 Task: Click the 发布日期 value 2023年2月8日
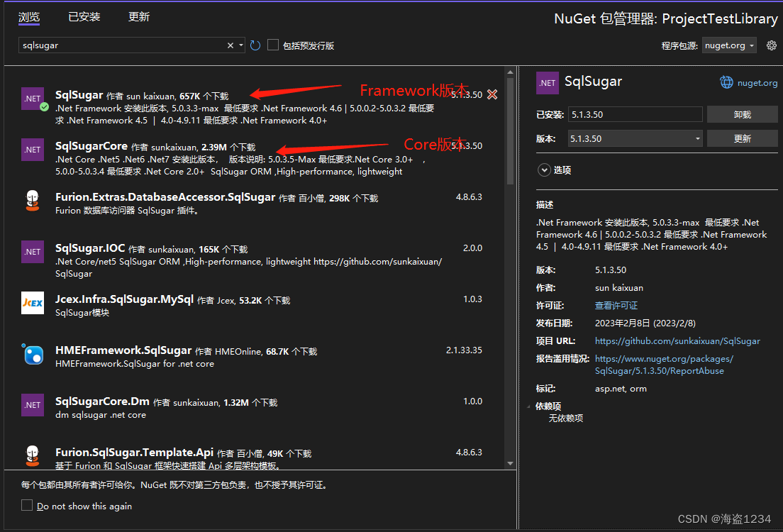click(x=645, y=323)
